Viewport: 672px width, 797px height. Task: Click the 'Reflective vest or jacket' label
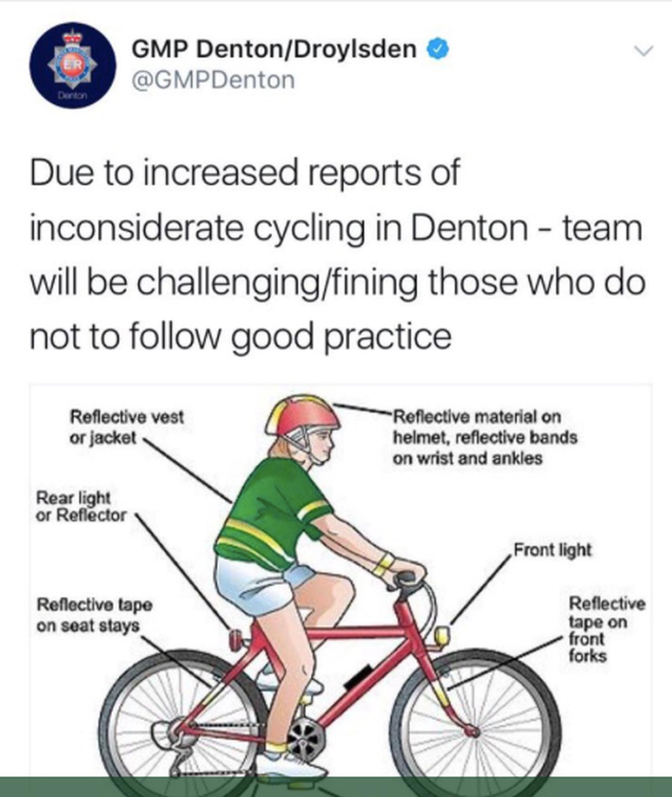(127, 427)
